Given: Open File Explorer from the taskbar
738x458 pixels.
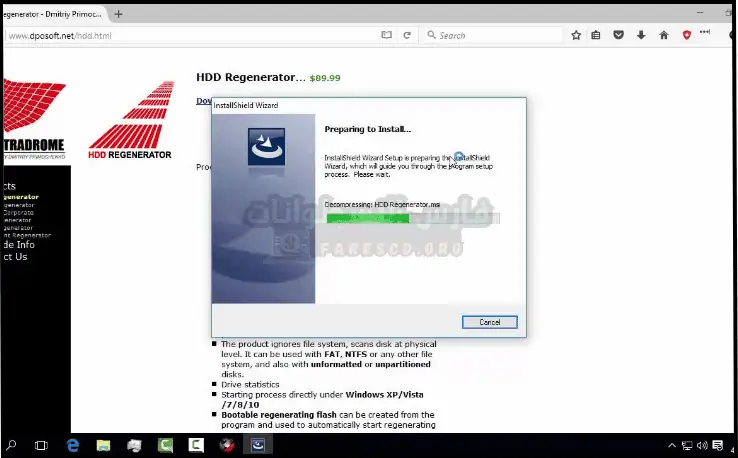Looking at the screenshot, I should click(x=104, y=444).
